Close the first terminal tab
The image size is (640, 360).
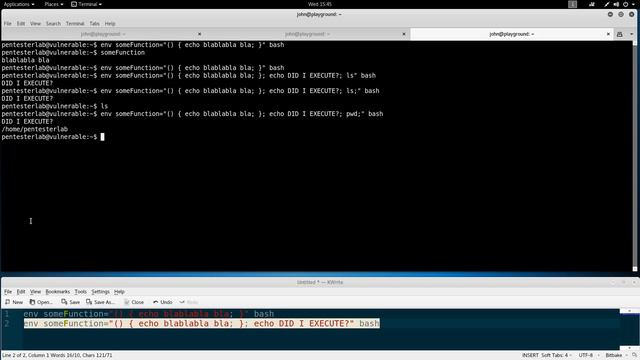[x=199, y=34]
